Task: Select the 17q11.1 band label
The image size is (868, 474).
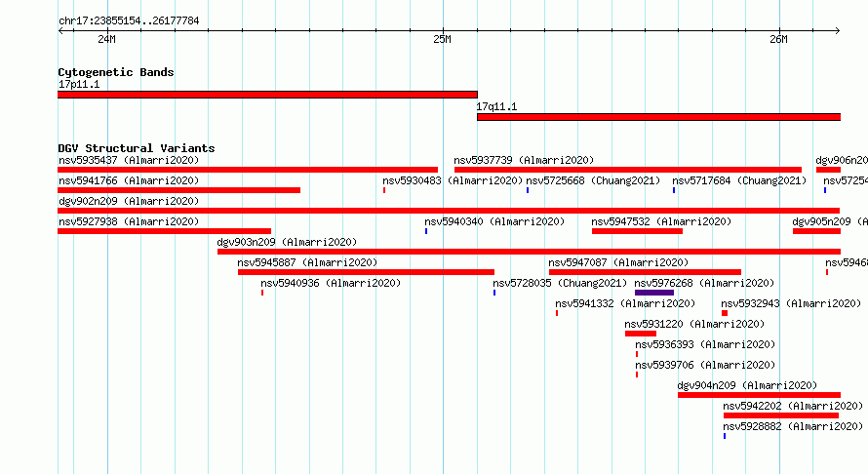Action: (496, 106)
